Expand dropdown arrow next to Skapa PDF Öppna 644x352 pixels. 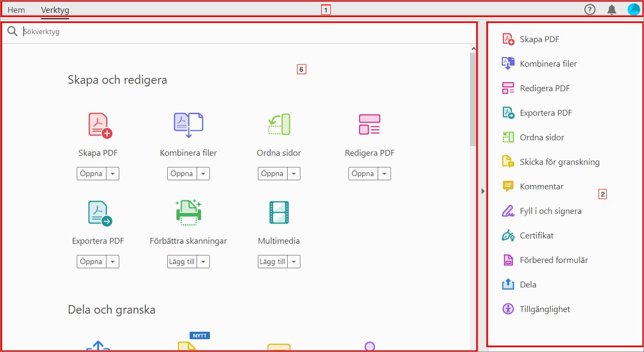pyautogui.click(x=112, y=174)
